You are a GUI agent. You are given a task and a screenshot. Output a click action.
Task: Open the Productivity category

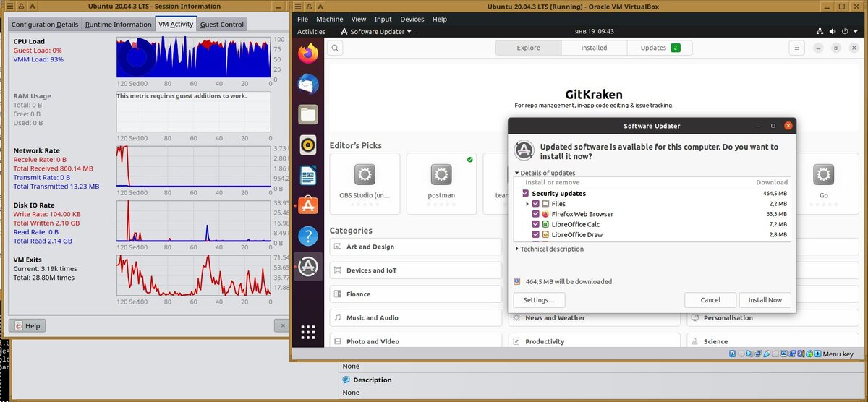pyautogui.click(x=595, y=341)
